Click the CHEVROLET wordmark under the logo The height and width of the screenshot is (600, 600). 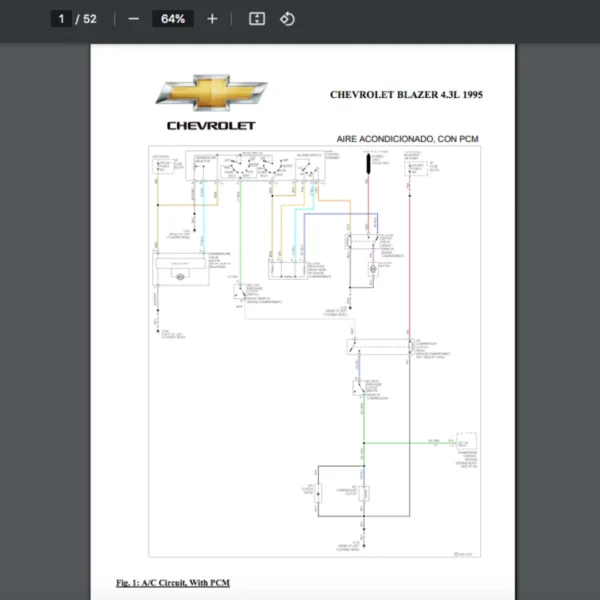[211, 126]
